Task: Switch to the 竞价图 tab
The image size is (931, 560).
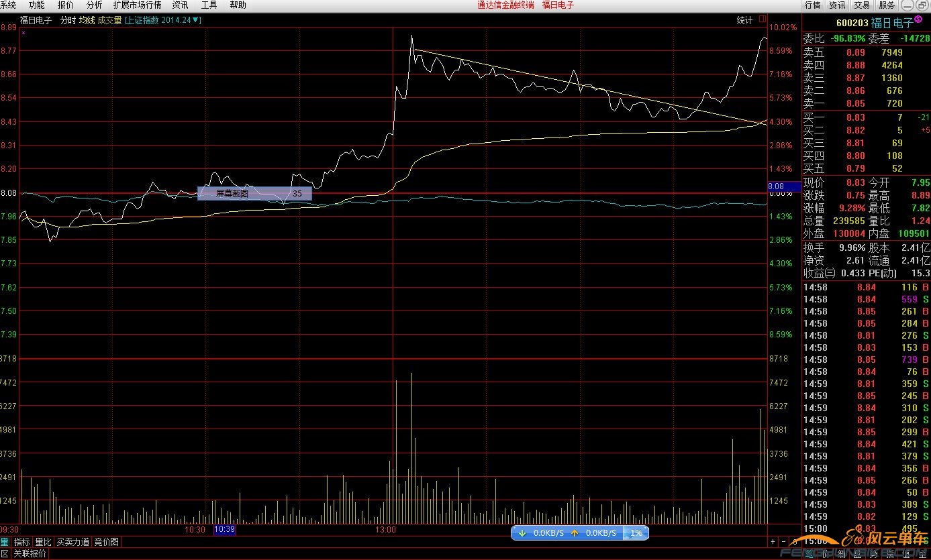Action: (106, 542)
